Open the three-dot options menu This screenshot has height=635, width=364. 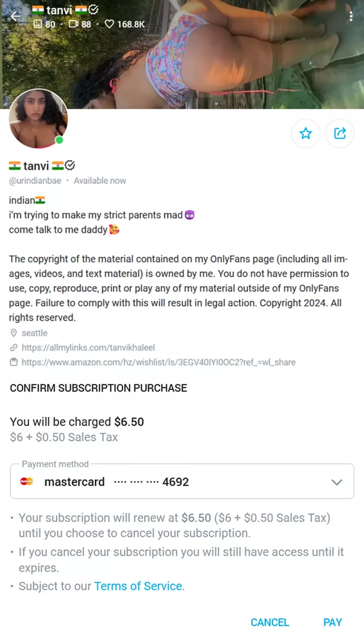pos(351,16)
